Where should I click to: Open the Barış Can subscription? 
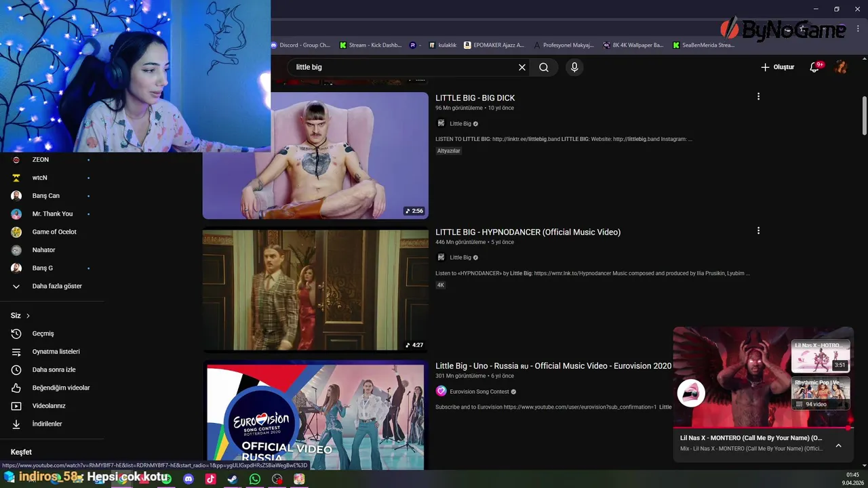[x=46, y=196]
